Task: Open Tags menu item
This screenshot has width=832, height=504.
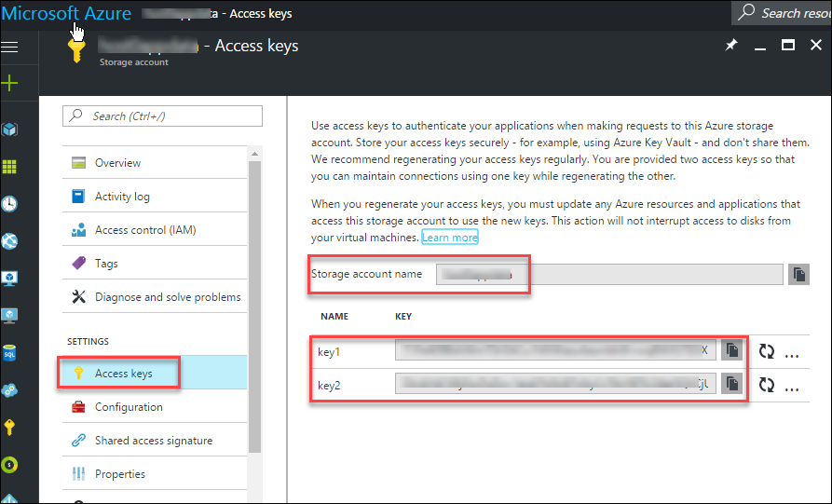Action: 155,263
